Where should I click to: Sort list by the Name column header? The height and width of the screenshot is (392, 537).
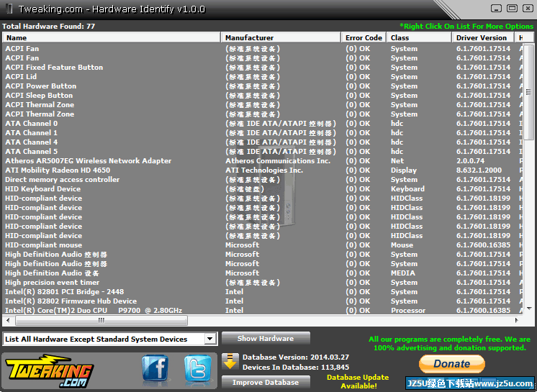tap(112, 37)
